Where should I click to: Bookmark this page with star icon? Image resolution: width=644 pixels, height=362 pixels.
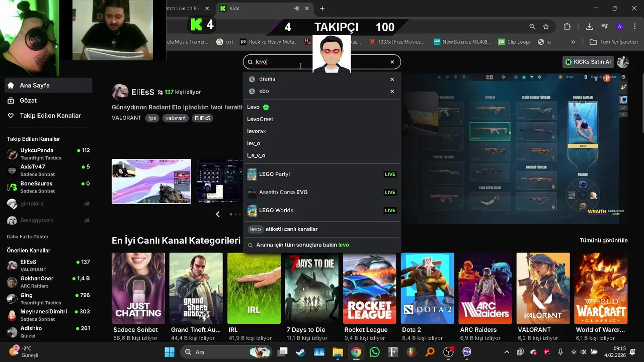point(546,27)
